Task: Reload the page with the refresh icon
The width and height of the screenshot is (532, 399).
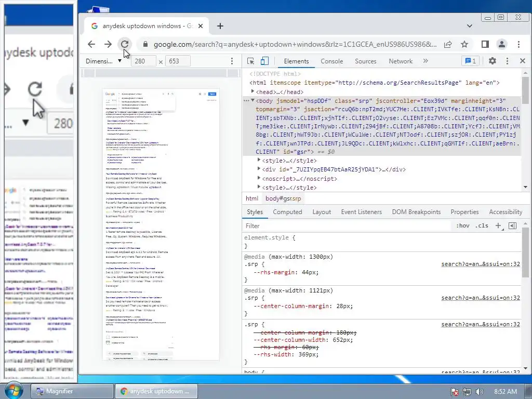Action: (x=125, y=44)
